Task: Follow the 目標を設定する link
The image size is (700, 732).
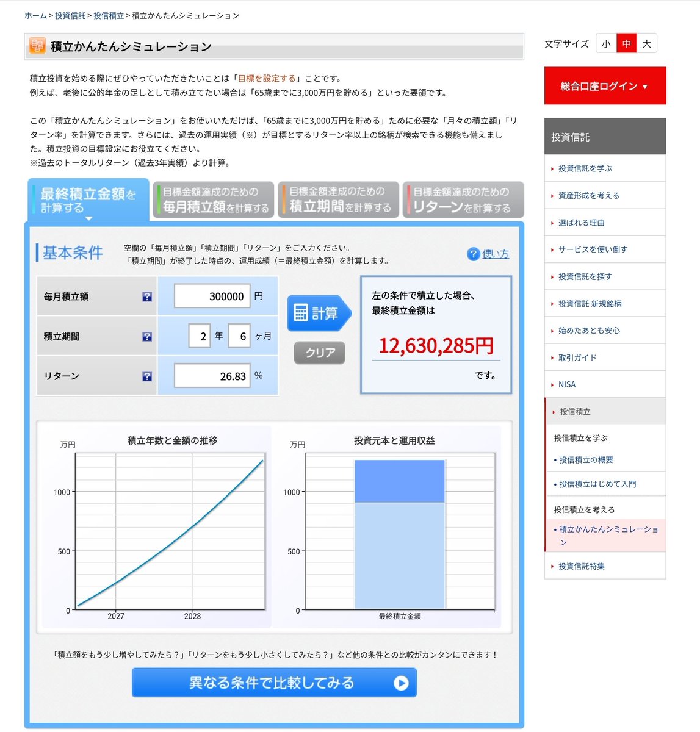Action: [x=267, y=78]
